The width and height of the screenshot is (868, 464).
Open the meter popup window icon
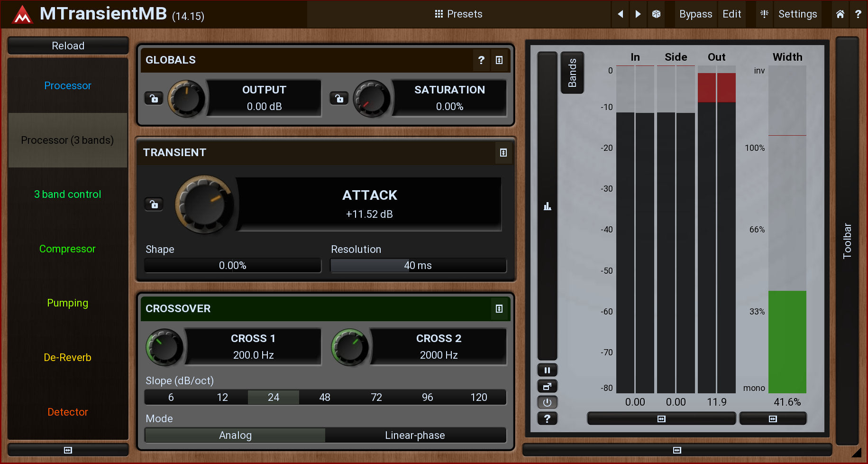pyautogui.click(x=547, y=386)
